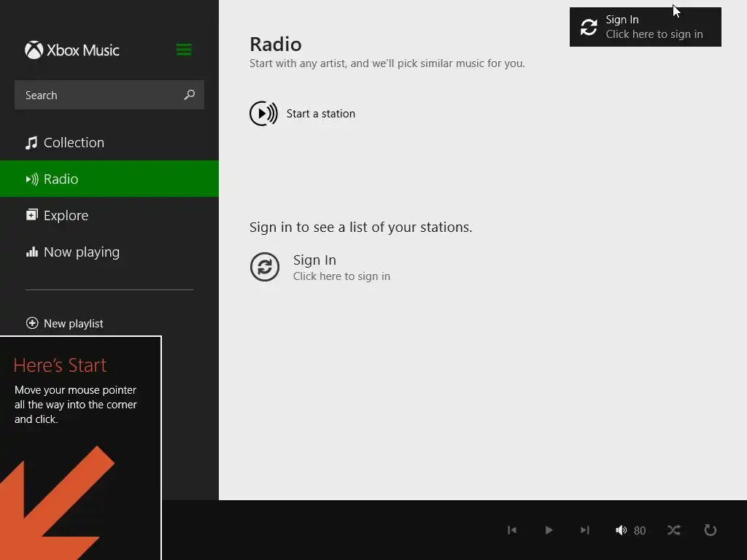Click 'Sign in to see a list of your stations.'

[360, 227]
